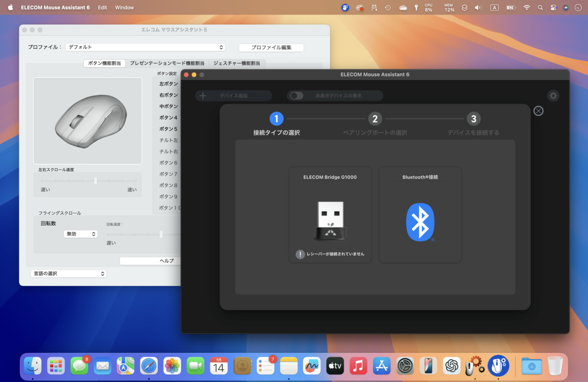588x382 pixels.
Task: Open the 言語の選択 dropdown
Action: [68, 274]
